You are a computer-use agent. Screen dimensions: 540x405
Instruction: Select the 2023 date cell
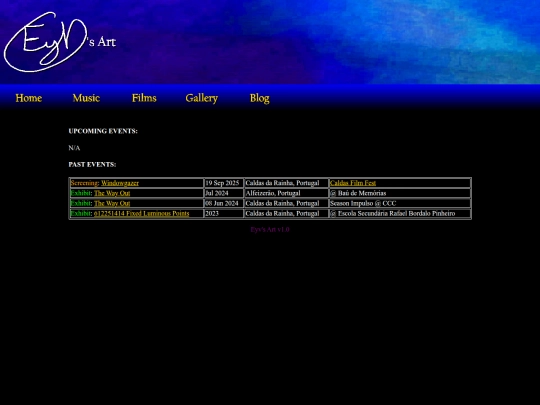click(x=224, y=214)
